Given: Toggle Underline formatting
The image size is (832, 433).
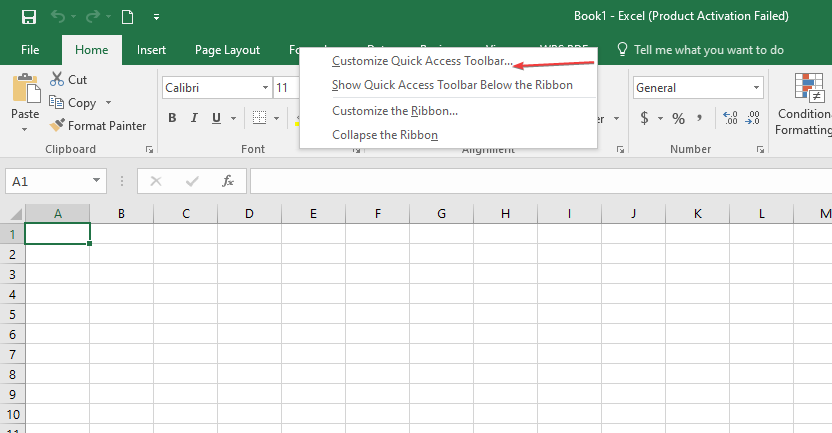Looking at the screenshot, I should coord(216,118).
